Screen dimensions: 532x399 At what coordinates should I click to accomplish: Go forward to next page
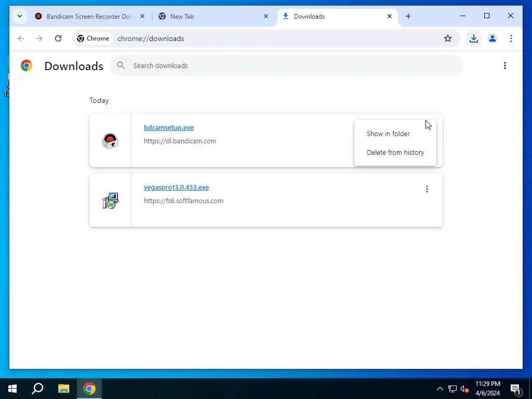tap(39, 38)
